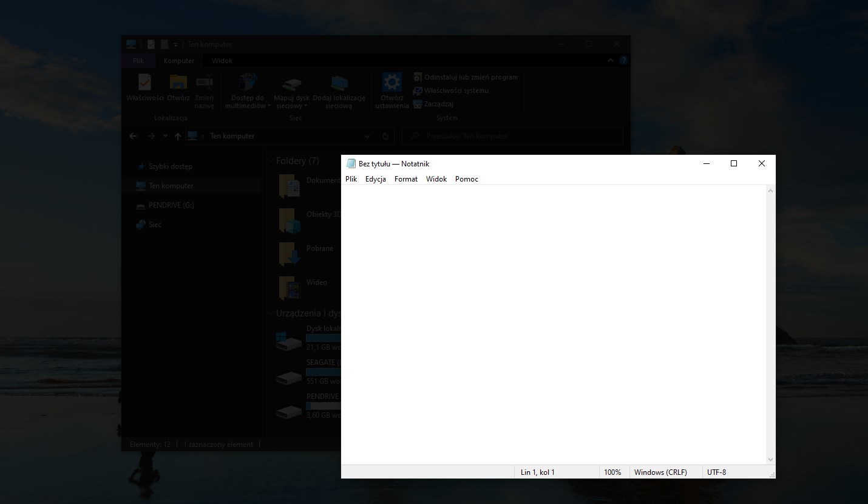The width and height of the screenshot is (868, 504).
Task: Minimize the Notatnik window
Action: (706, 163)
